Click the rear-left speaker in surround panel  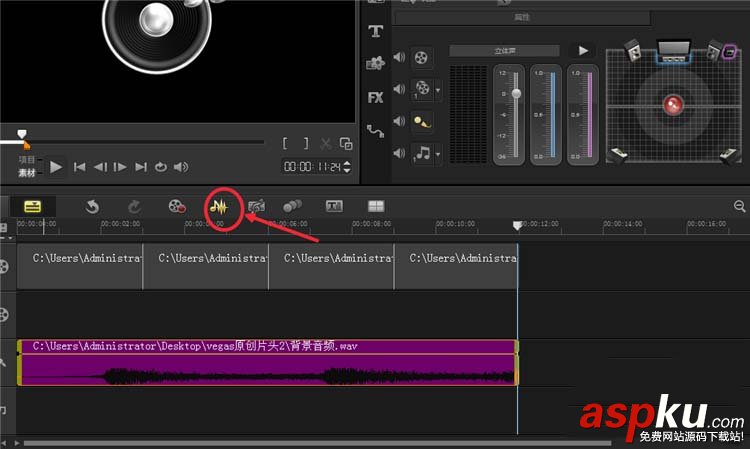tap(618, 154)
